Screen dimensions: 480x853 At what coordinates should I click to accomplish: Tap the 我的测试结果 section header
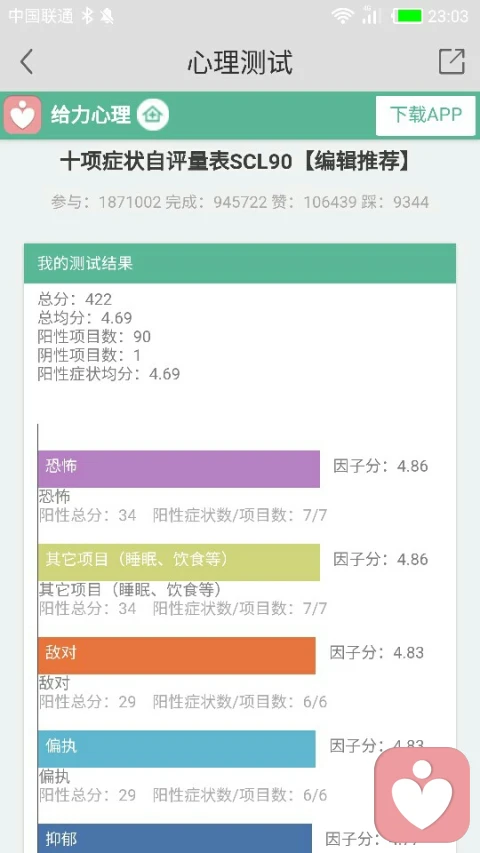tap(240, 263)
